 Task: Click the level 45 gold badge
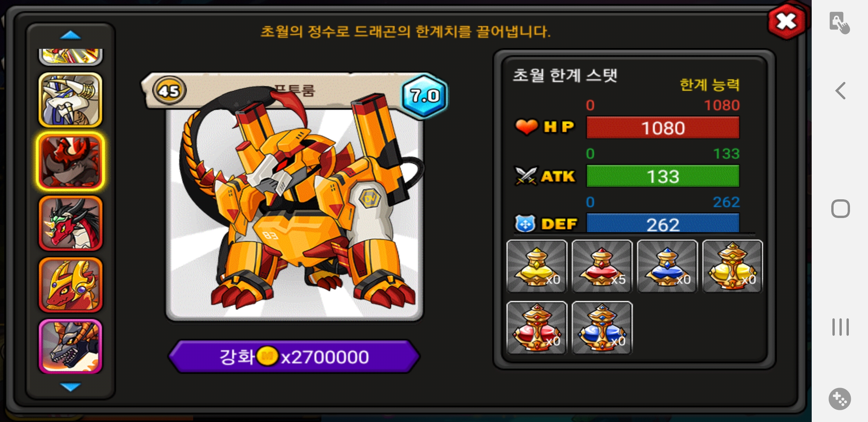(x=169, y=91)
